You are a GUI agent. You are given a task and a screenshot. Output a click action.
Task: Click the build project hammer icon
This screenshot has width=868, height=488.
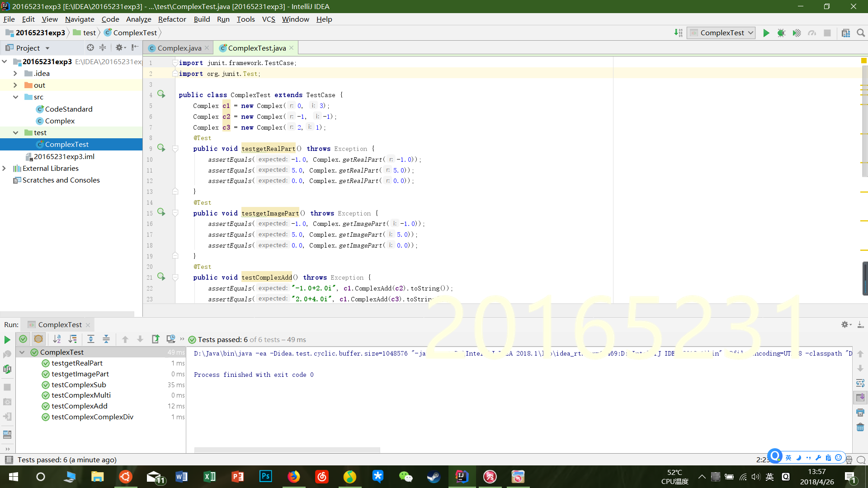click(678, 33)
